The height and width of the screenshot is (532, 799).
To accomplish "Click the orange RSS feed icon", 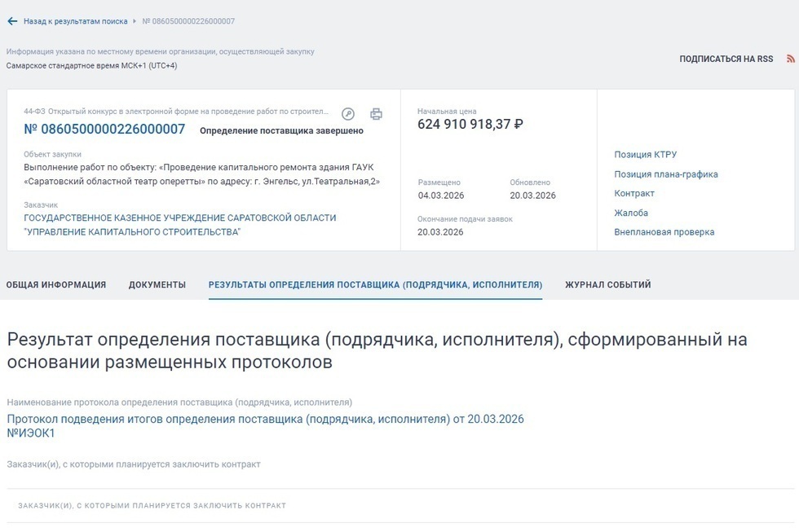I will pyautogui.click(x=790, y=59).
